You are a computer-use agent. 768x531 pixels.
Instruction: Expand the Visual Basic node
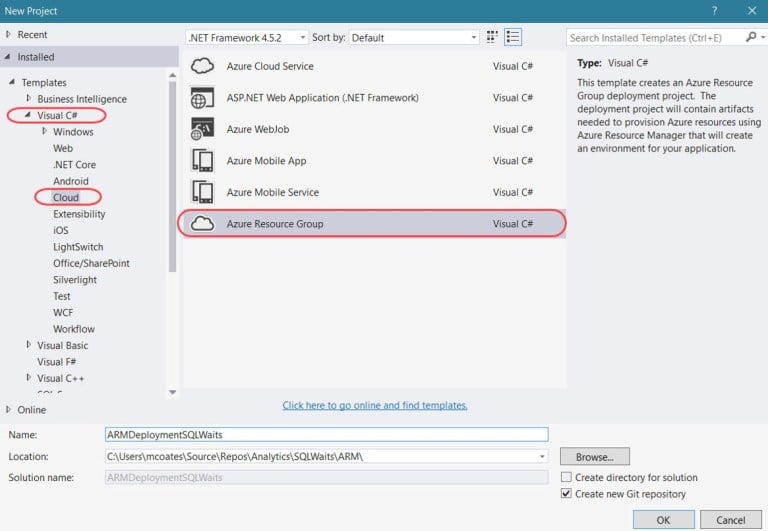(x=28, y=345)
